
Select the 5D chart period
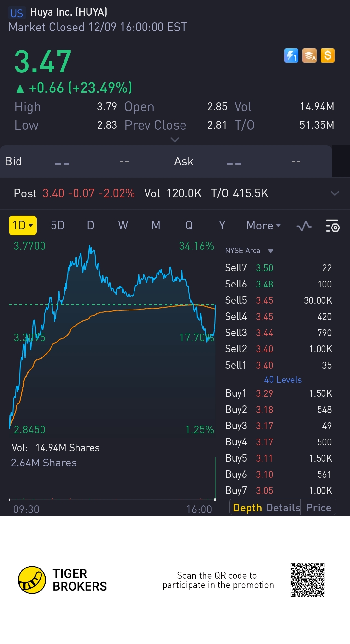click(x=58, y=225)
